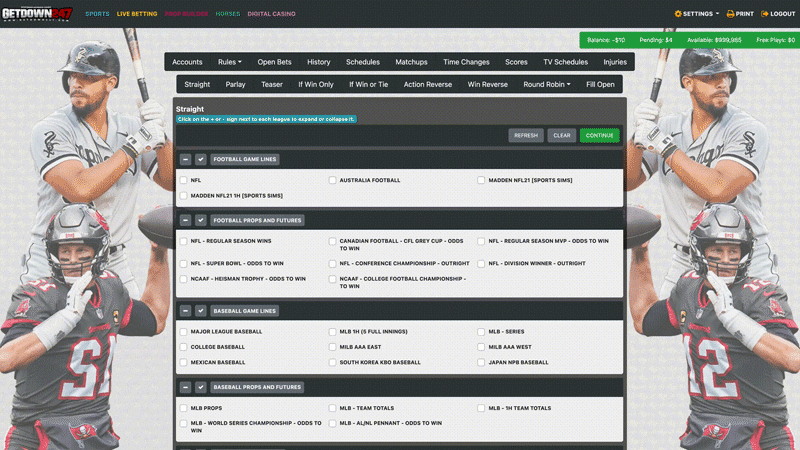Open the Rules dropdown

click(230, 62)
